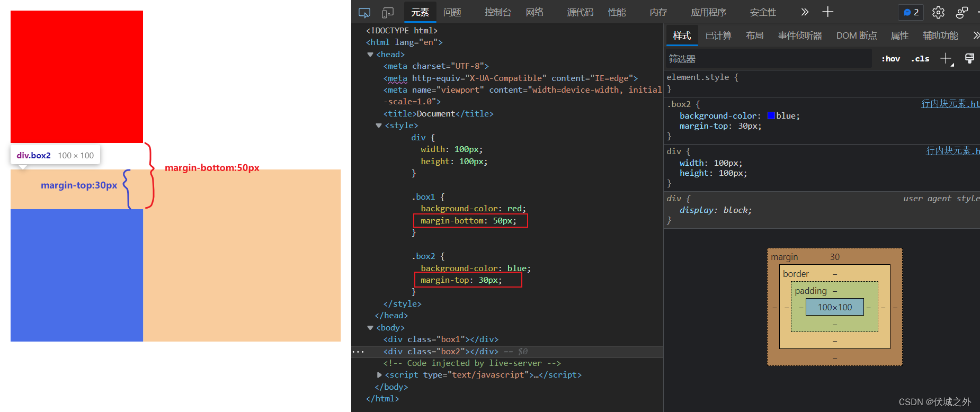The image size is (980, 412).
Task: Open the 已计算 styles tab
Action: point(718,35)
